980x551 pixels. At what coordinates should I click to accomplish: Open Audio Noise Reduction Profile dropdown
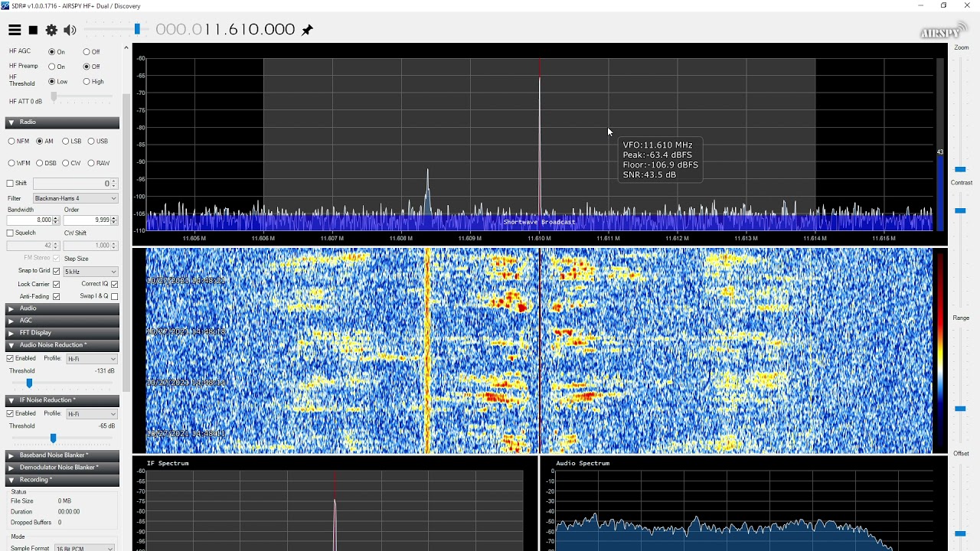coord(91,359)
